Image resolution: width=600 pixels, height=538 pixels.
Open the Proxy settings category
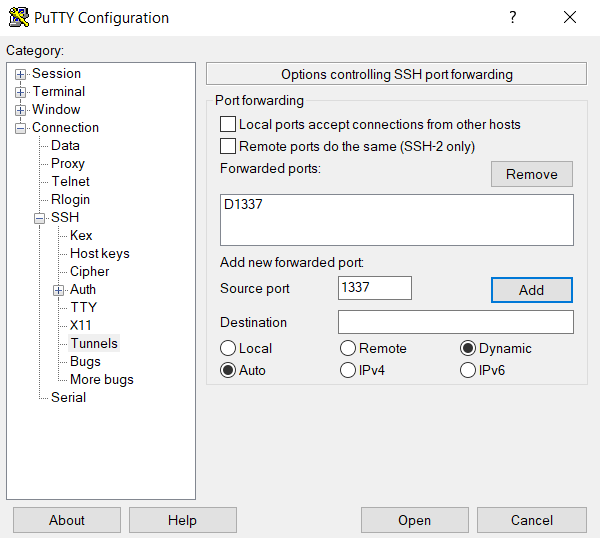point(68,164)
